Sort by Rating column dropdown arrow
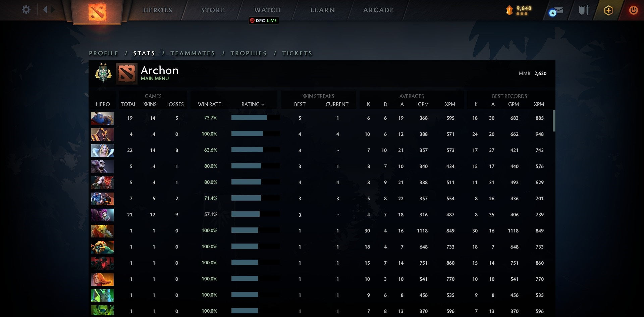The width and height of the screenshot is (644, 317). (263, 105)
